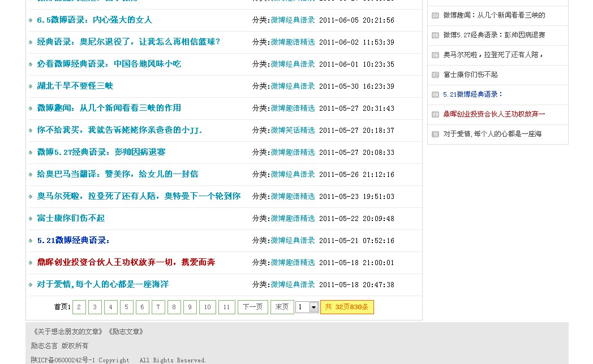Go to page 2

coord(79,307)
